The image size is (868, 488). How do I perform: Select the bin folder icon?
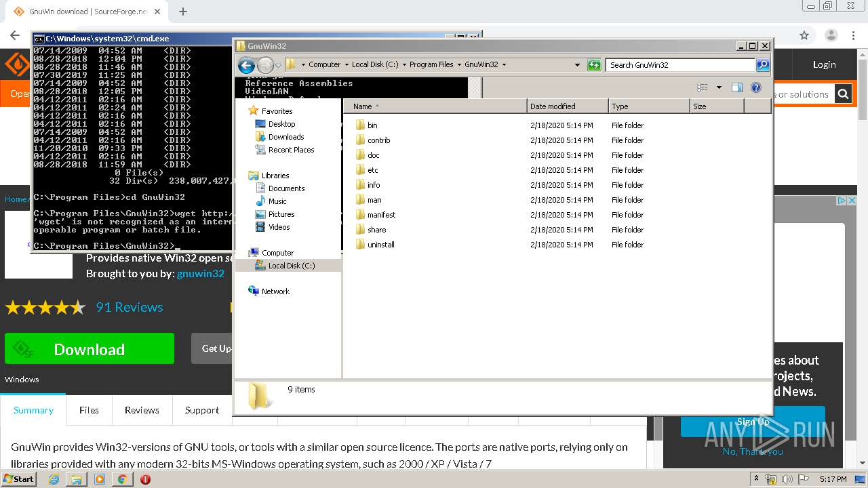(360, 125)
